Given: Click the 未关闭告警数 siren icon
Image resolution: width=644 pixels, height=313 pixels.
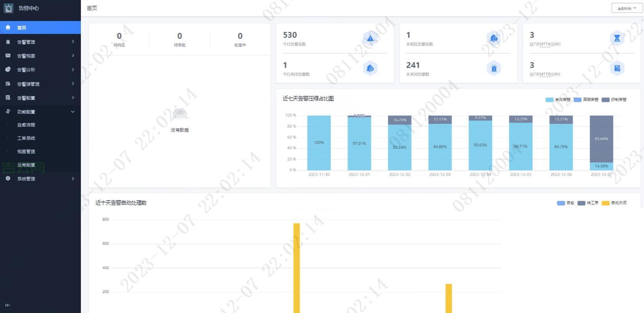Looking at the screenshot, I should click(494, 68).
